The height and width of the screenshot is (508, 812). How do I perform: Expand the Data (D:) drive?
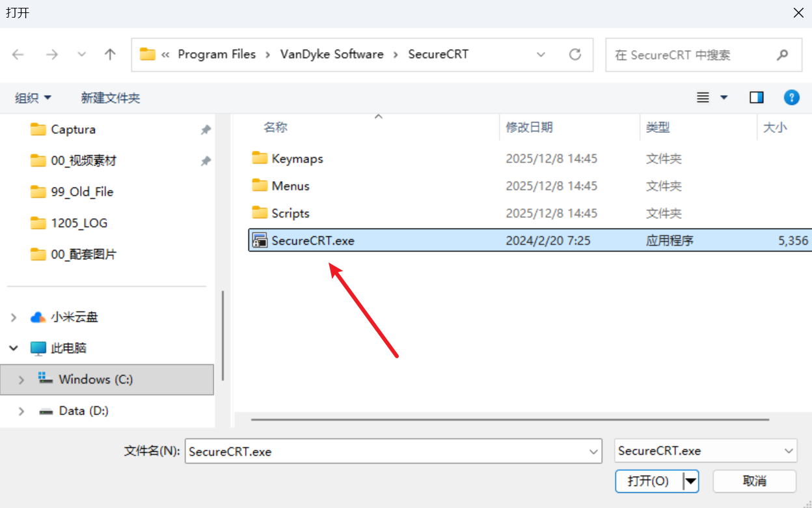click(x=21, y=411)
